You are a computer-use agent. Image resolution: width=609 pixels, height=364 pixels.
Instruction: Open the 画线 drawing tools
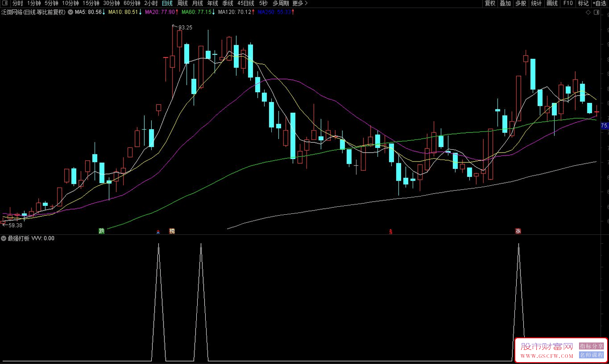coord(552,3)
